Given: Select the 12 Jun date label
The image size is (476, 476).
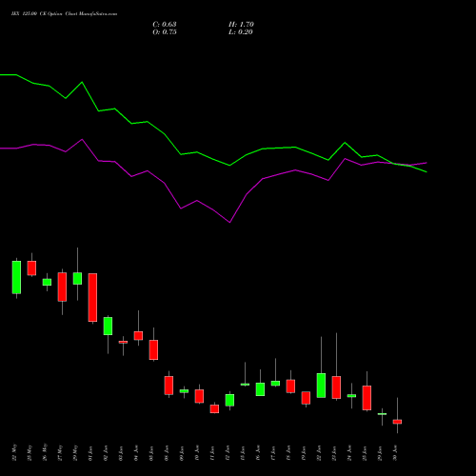Looking at the screenshot, I should tap(228, 453).
